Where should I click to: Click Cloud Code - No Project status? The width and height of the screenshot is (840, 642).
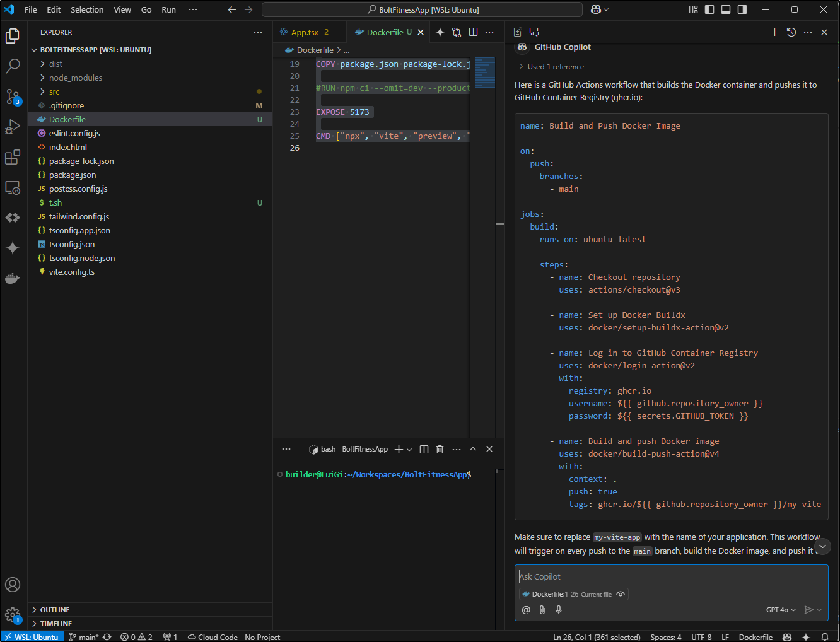[x=234, y=637]
